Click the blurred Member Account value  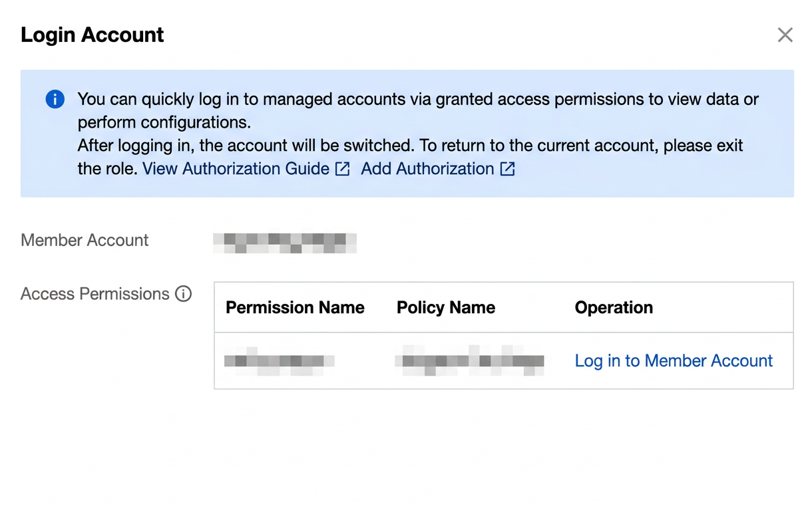pos(285,243)
